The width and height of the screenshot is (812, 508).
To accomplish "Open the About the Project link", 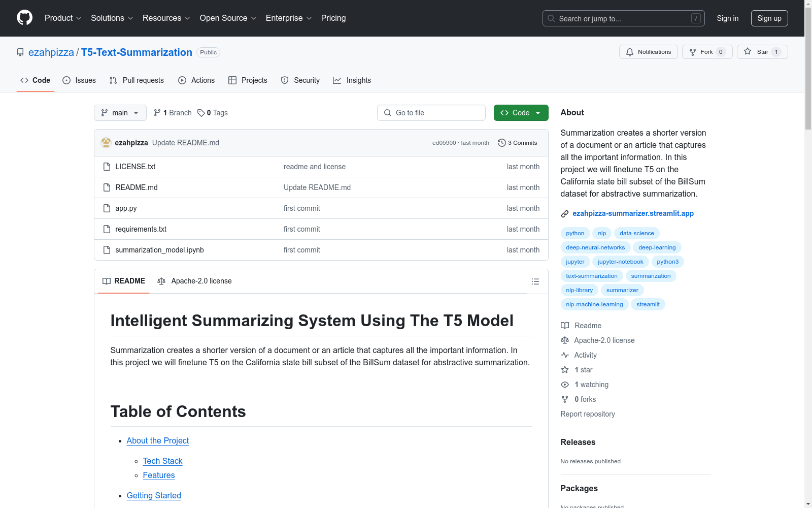I will pyautogui.click(x=158, y=440).
